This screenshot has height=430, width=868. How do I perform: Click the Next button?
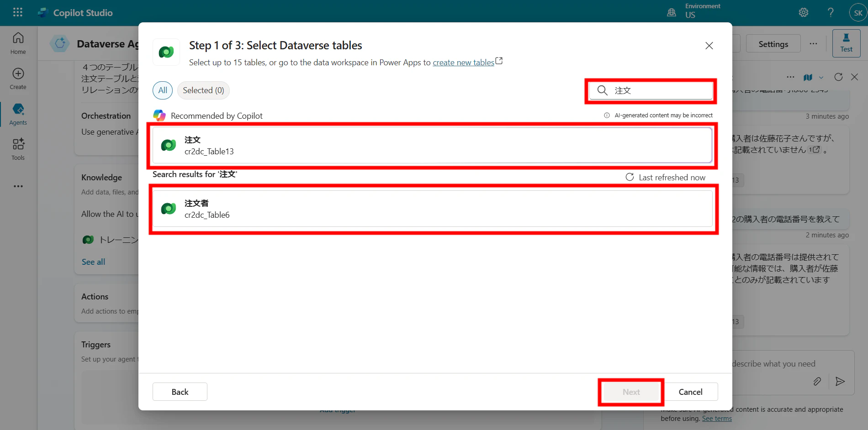(x=631, y=392)
